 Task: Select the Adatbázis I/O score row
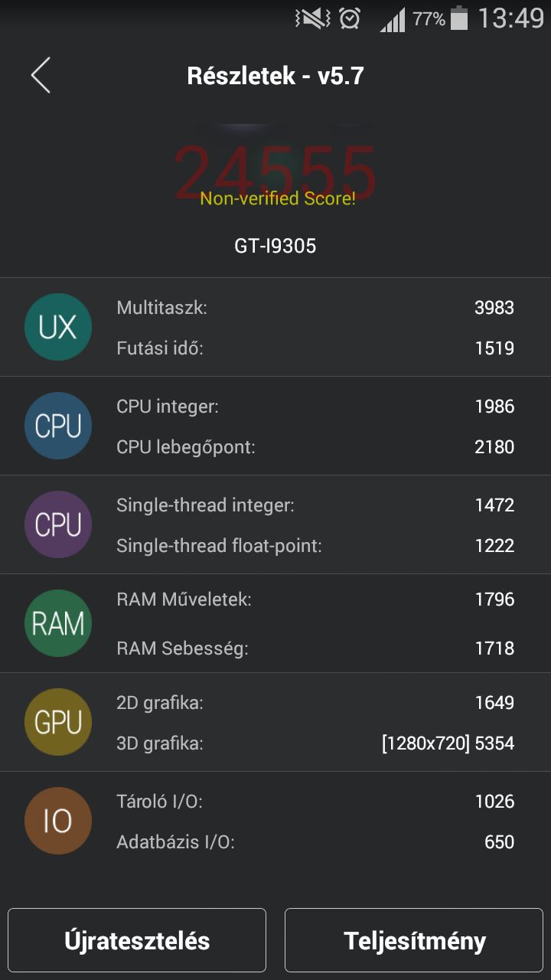tap(315, 842)
